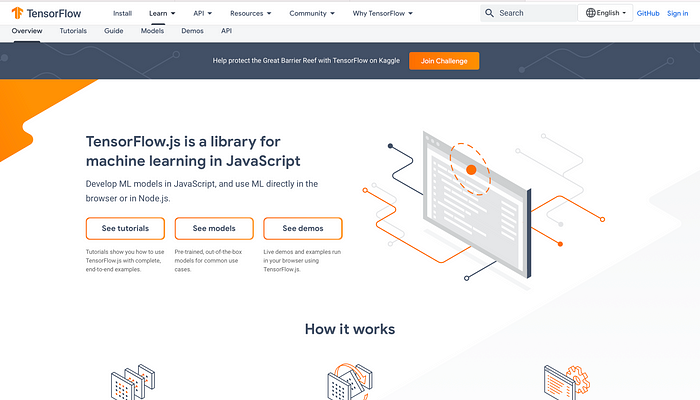Click the TensorFlow logo icon
The image size is (700, 400).
[x=17, y=13]
